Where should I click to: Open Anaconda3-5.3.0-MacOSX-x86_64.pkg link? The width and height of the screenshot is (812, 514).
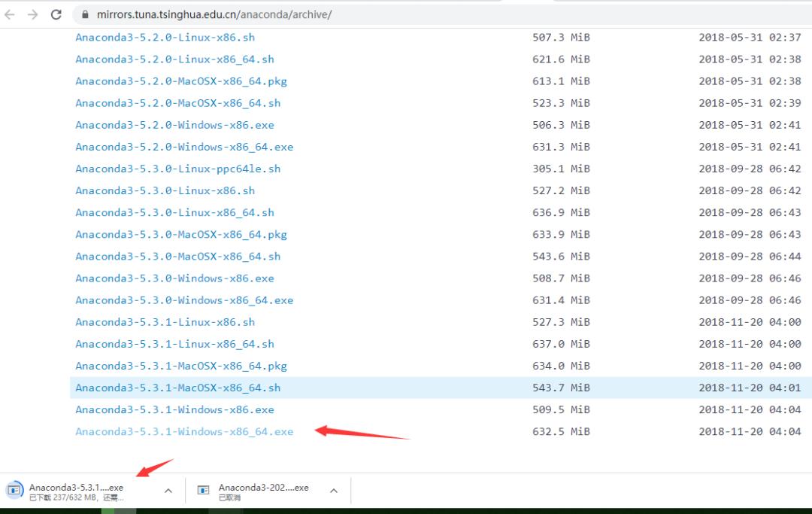tap(181, 235)
